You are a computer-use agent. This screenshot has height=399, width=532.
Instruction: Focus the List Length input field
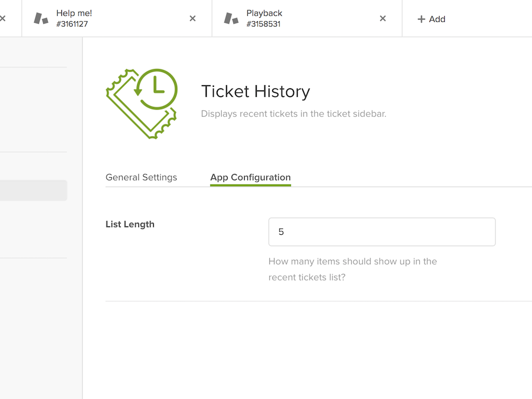point(382,232)
